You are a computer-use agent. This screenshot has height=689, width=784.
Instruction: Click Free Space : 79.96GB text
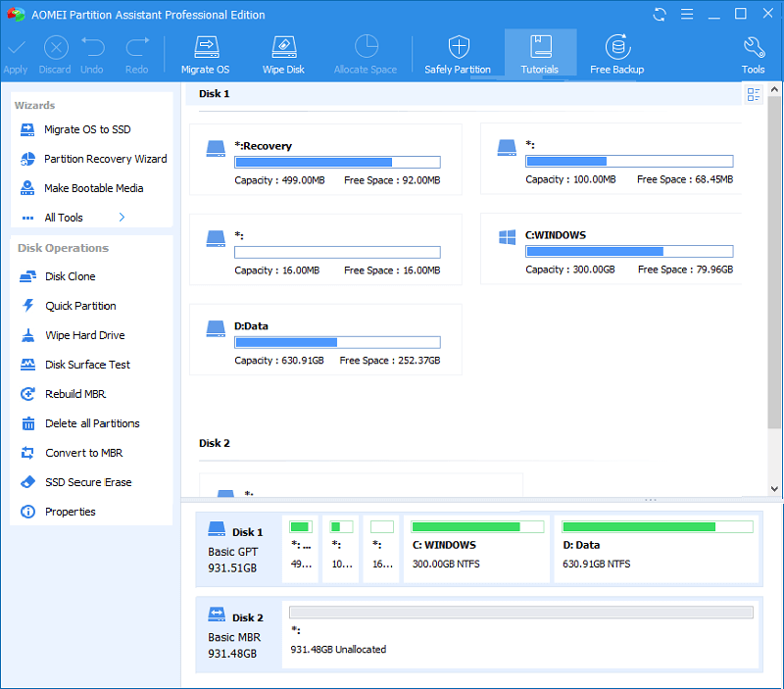pyautogui.click(x=685, y=270)
